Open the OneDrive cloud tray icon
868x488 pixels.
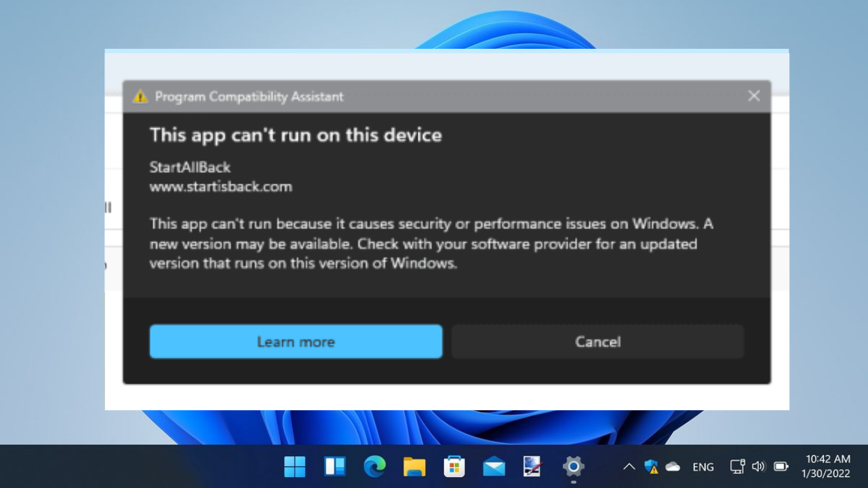point(673,466)
